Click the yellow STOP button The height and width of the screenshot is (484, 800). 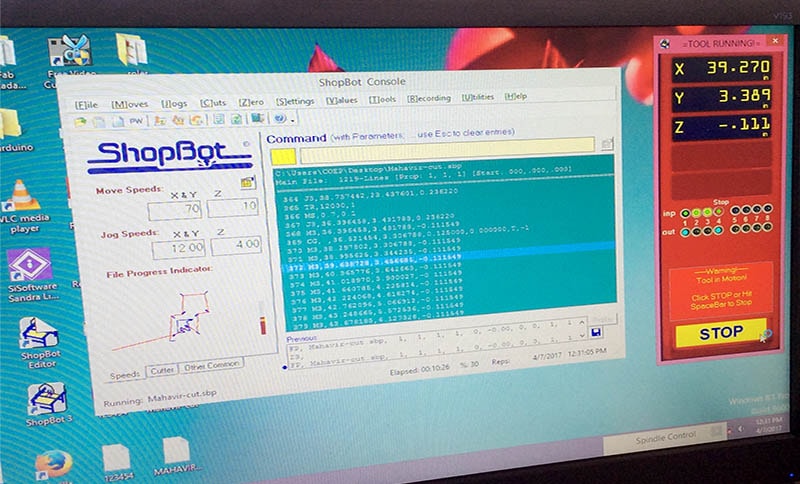720,333
